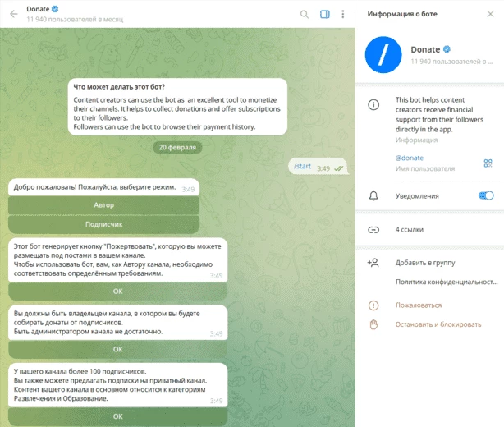Open the Donate bot avatar picture
Viewport: 504px width, 427px height.
click(x=383, y=55)
